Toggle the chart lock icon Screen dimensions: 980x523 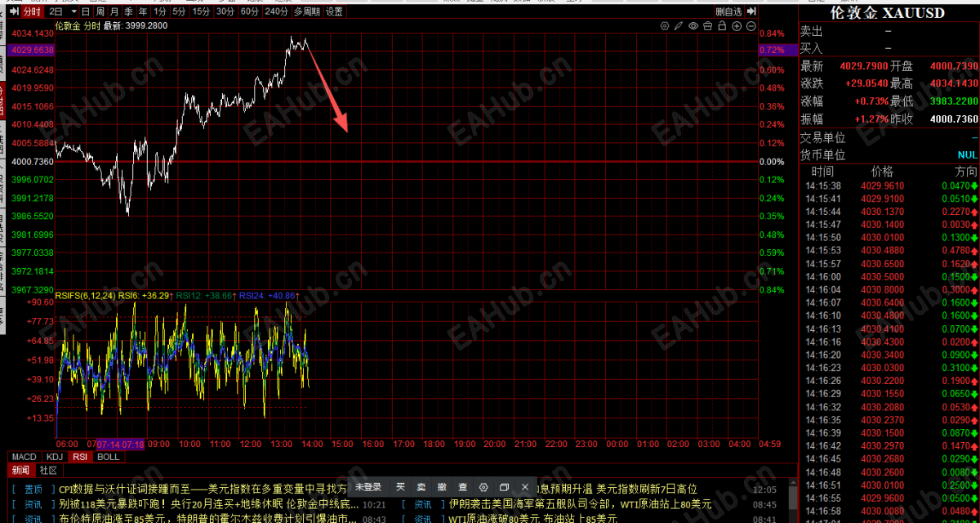722,26
